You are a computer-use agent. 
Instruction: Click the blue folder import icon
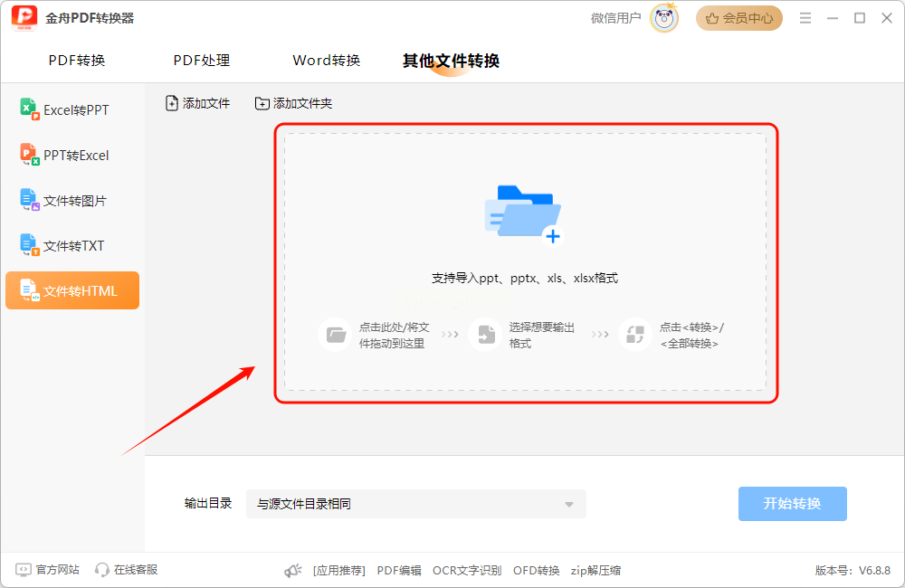click(x=523, y=214)
